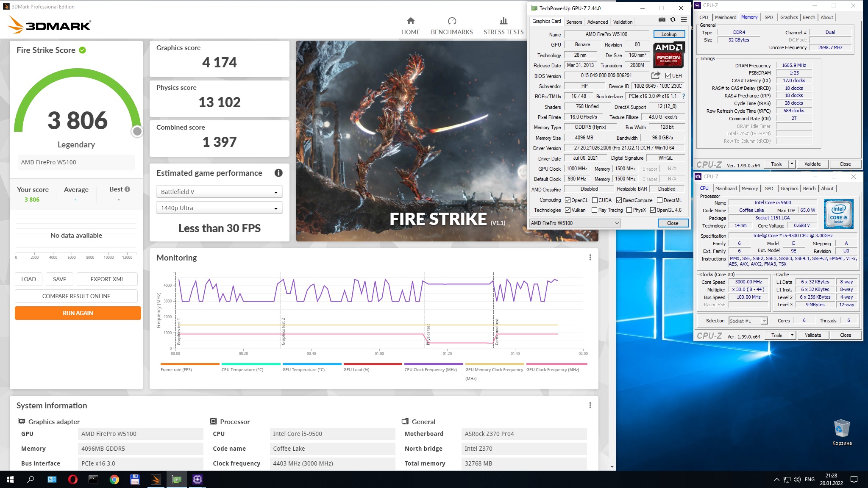Click the AMD Radeon Graphics logo in GPU-Z
868x488 pixels.
[669, 55]
